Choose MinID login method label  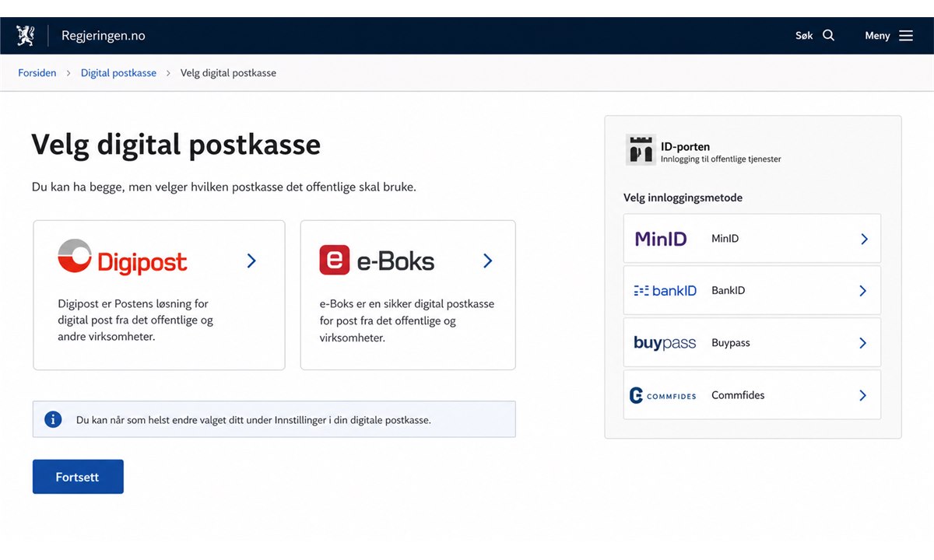725,239
